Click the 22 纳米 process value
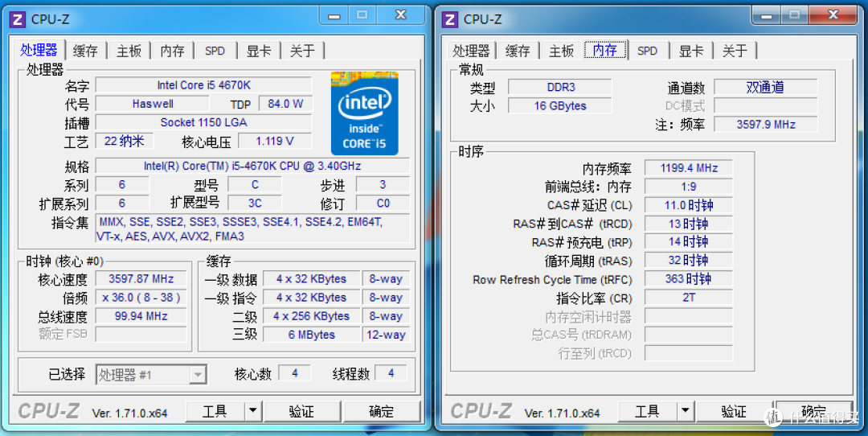The height and width of the screenshot is (436, 868). 124,142
